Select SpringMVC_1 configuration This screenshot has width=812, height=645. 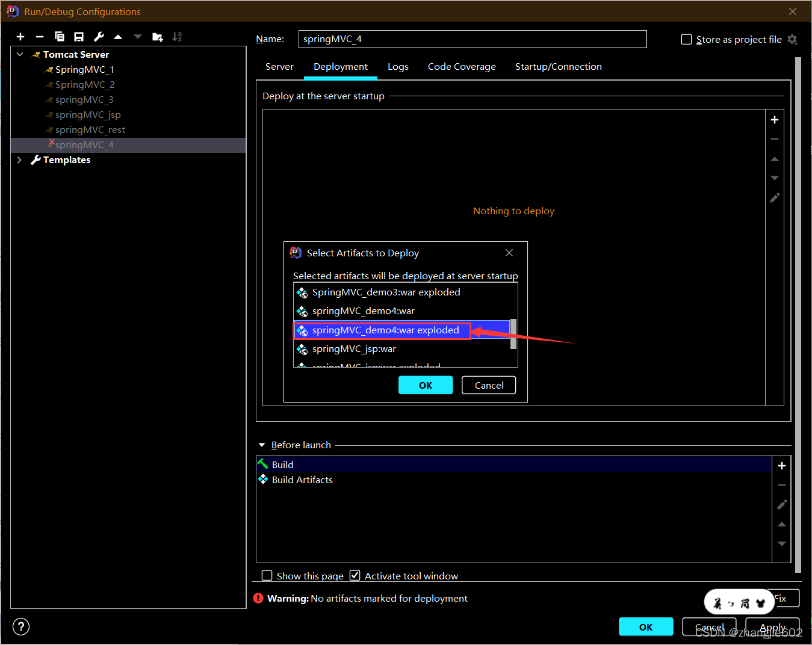click(84, 70)
